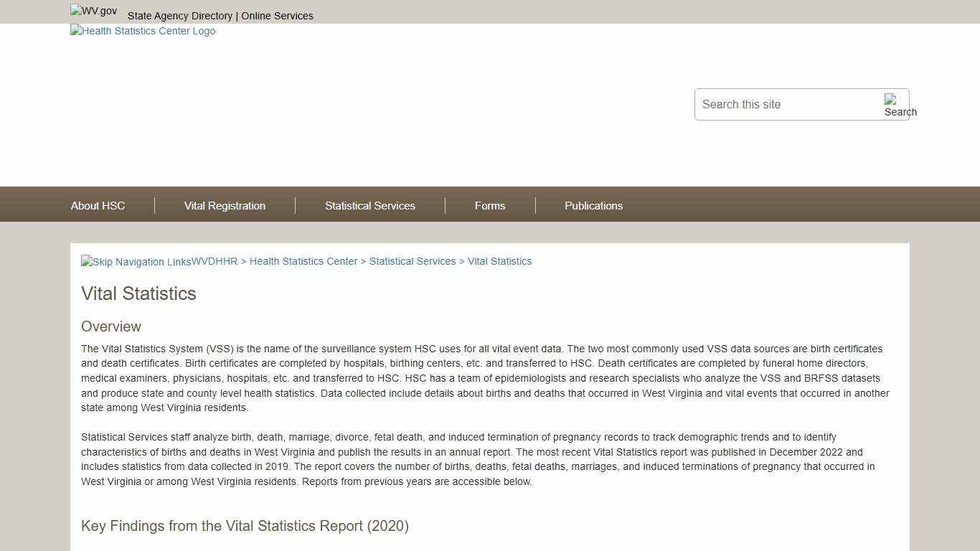Image resolution: width=980 pixels, height=551 pixels.
Task: Click the WV.gov logo image
Action: tap(93, 11)
